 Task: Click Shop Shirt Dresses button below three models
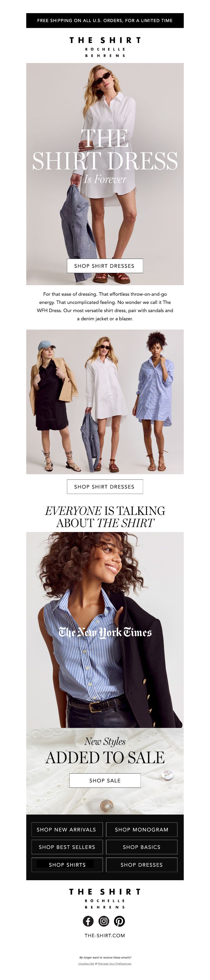[x=105, y=487]
